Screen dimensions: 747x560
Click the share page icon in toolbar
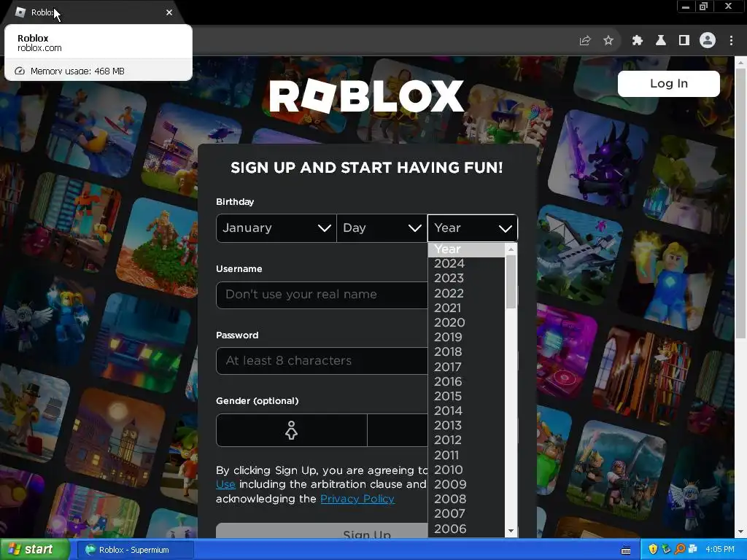(584, 41)
